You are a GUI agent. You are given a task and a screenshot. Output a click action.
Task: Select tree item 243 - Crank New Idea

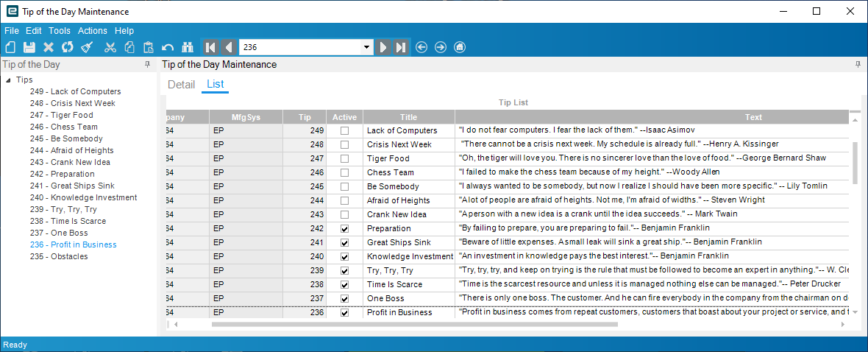tap(70, 162)
